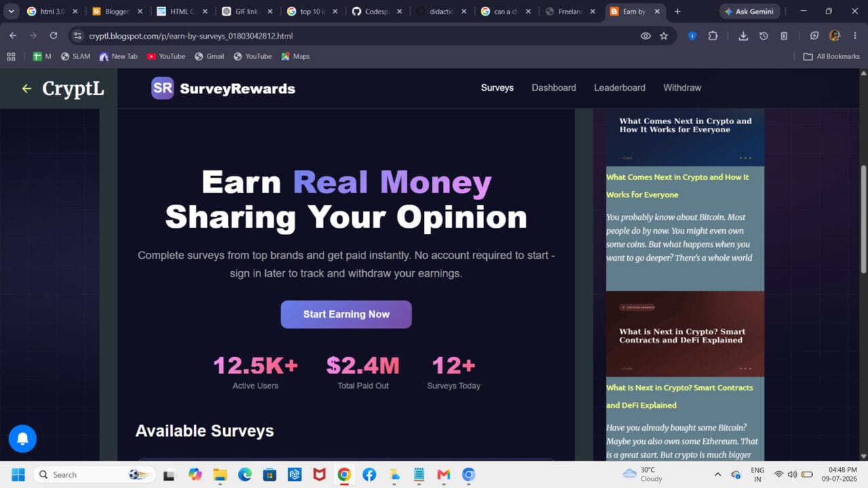
Task: Open the Chrome extensions puzzle icon
Action: (713, 36)
